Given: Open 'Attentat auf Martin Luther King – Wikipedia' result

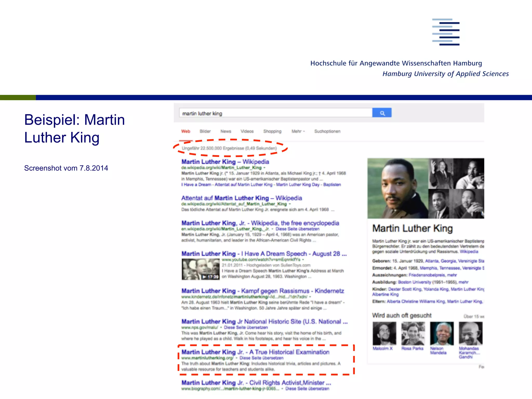Looking at the screenshot, I should click(x=242, y=198).
